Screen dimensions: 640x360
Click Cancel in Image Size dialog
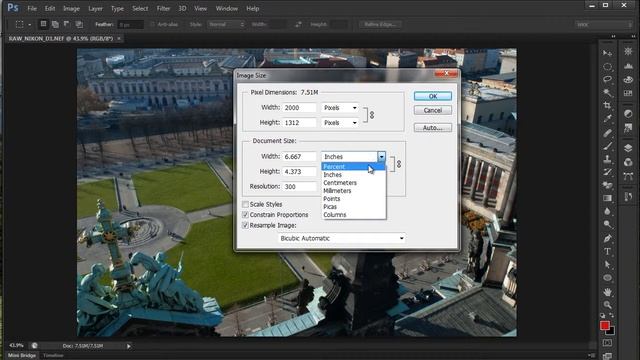(433, 110)
